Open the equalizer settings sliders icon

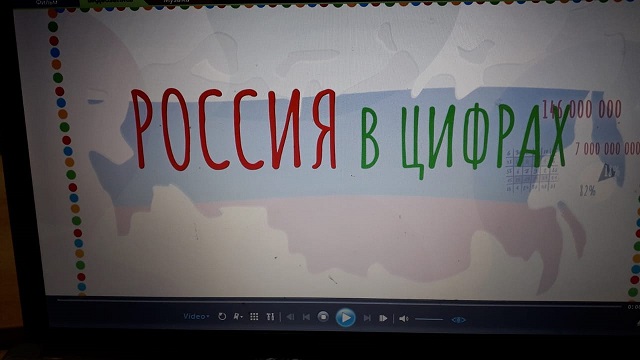click(x=270, y=317)
